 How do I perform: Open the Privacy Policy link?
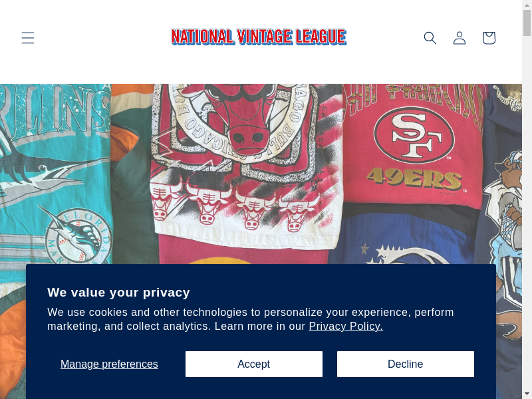[x=346, y=326]
